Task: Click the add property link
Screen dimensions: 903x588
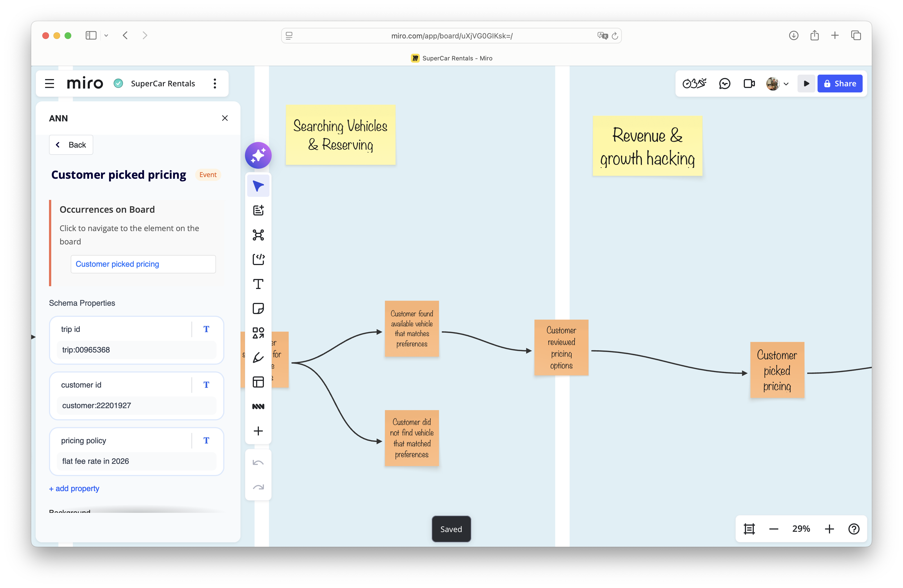Action: click(74, 489)
